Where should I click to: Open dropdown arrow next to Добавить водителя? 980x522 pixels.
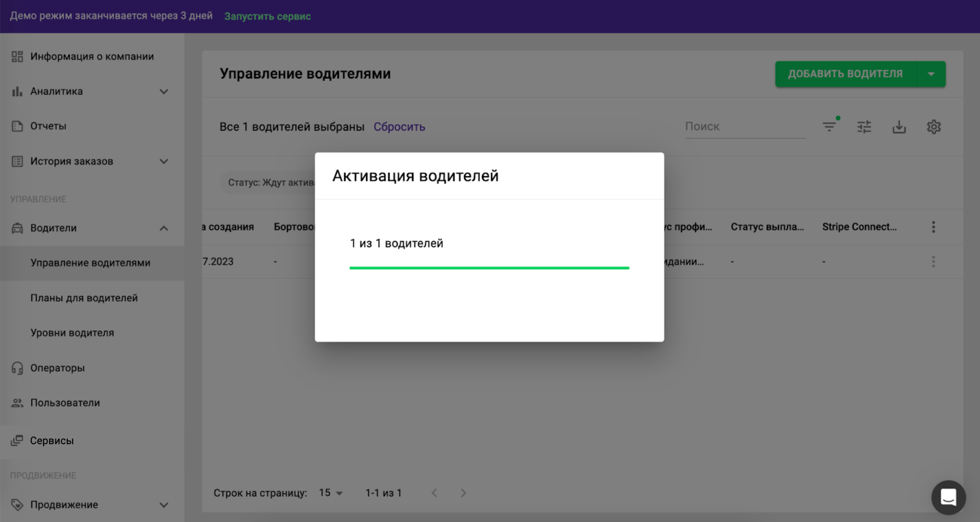click(x=931, y=74)
